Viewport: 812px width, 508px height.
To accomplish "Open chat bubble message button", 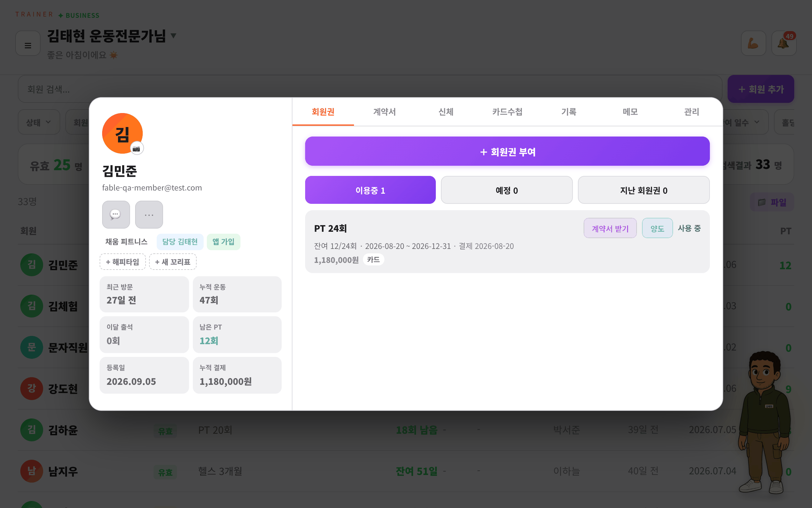I will click(116, 214).
